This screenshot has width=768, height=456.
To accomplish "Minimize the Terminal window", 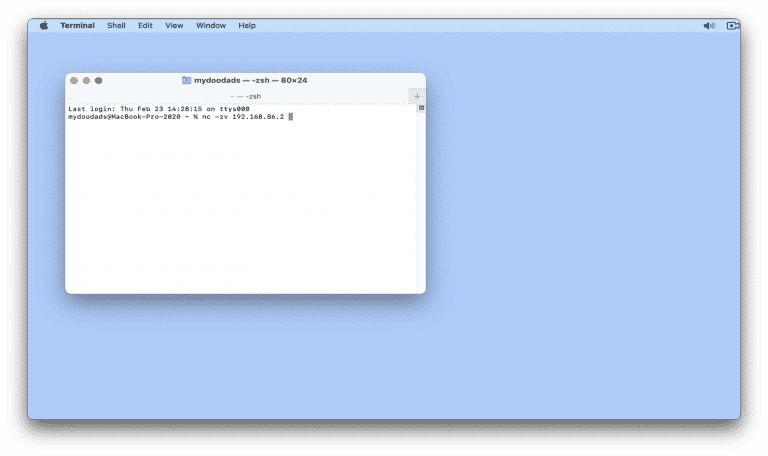I will 86,80.
